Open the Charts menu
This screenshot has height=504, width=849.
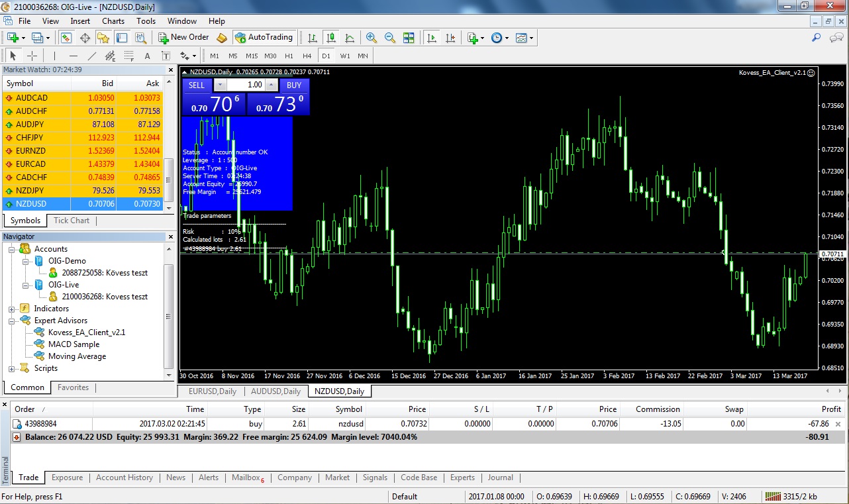point(113,21)
